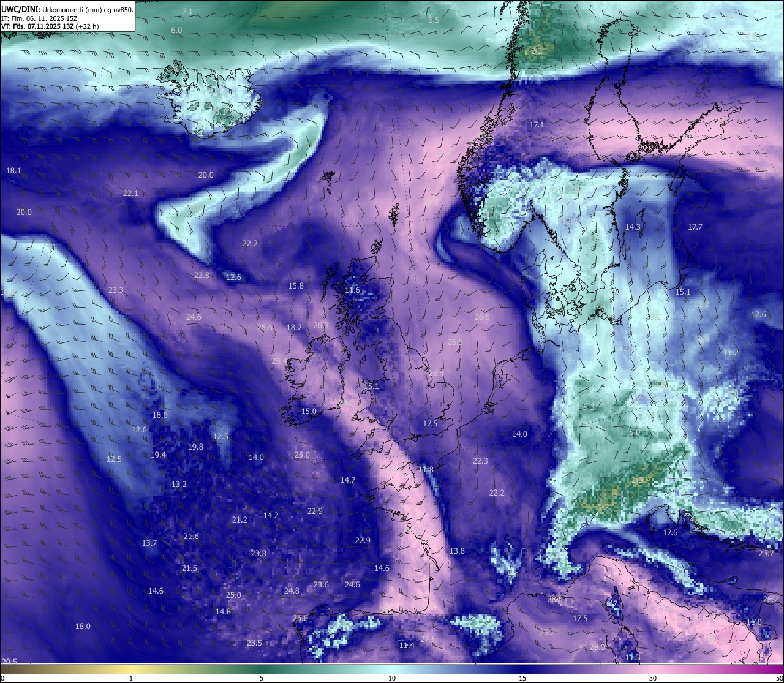Select the 17.6 value label
This screenshot has height=683, width=784.
[x=671, y=533]
